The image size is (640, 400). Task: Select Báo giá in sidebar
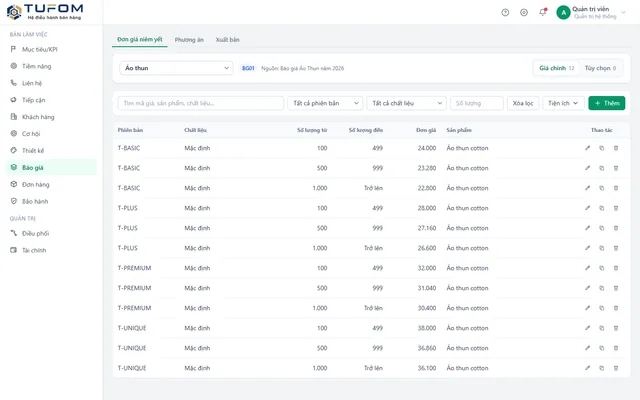click(51, 167)
